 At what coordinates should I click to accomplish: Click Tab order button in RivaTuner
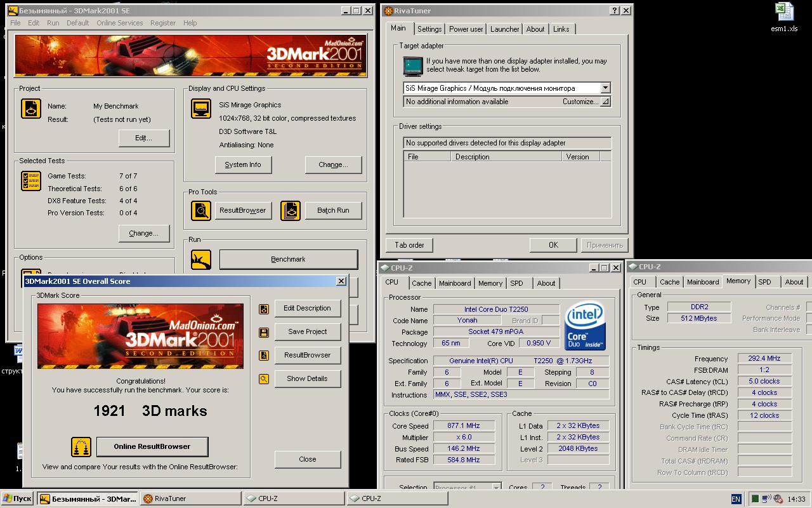coord(410,245)
